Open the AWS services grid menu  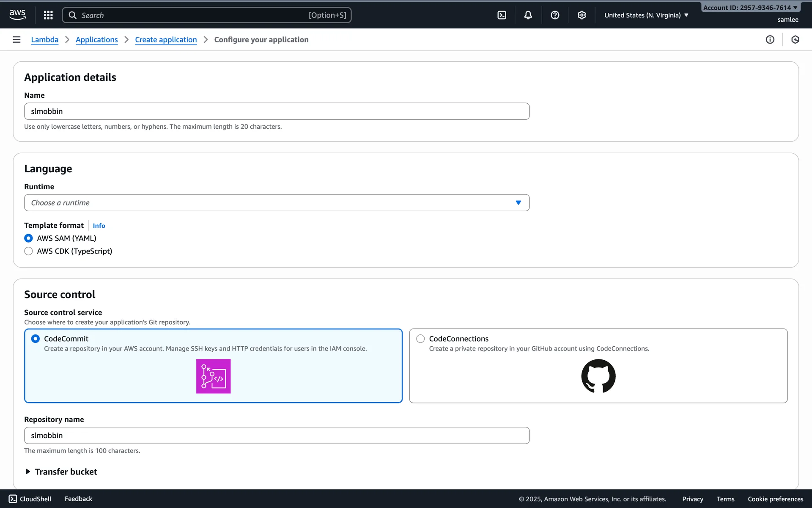click(x=48, y=15)
